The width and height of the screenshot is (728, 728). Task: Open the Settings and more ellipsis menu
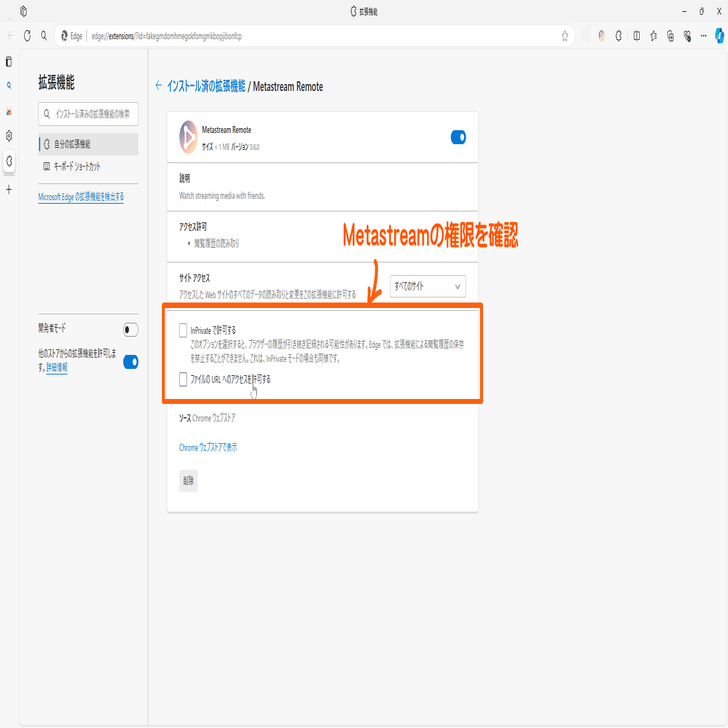pyautogui.click(x=704, y=36)
